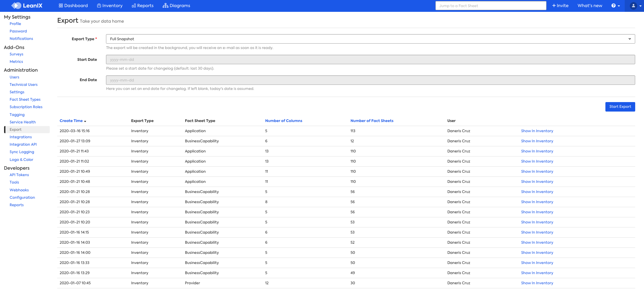Click the Export Type column header
The image size is (644, 289).
tap(142, 121)
